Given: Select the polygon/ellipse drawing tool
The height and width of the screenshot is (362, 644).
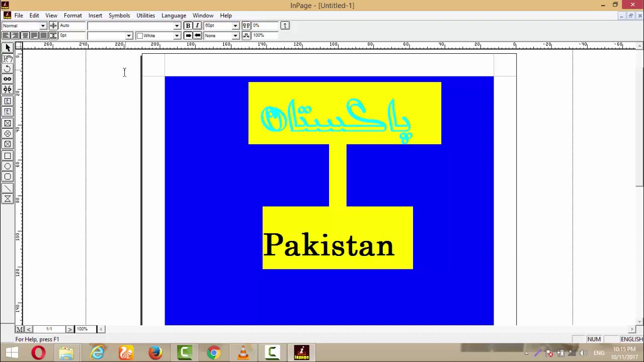Looking at the screenshot, I should coord(8,166).
